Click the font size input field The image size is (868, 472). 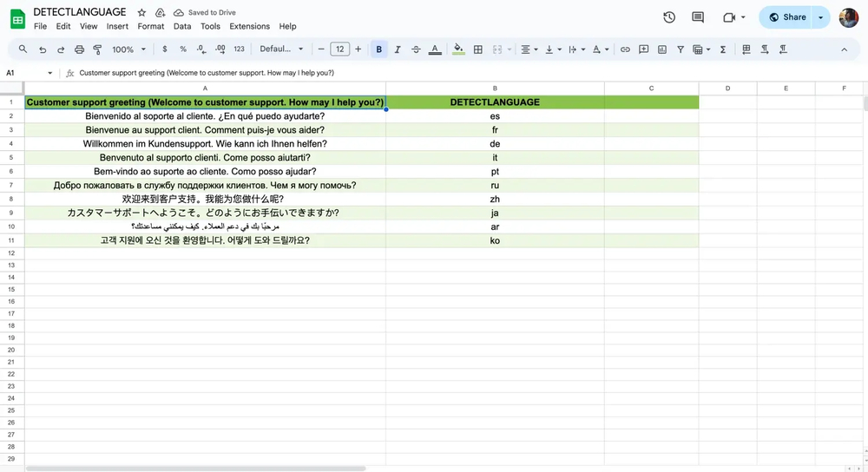click(x=339, y=49)
